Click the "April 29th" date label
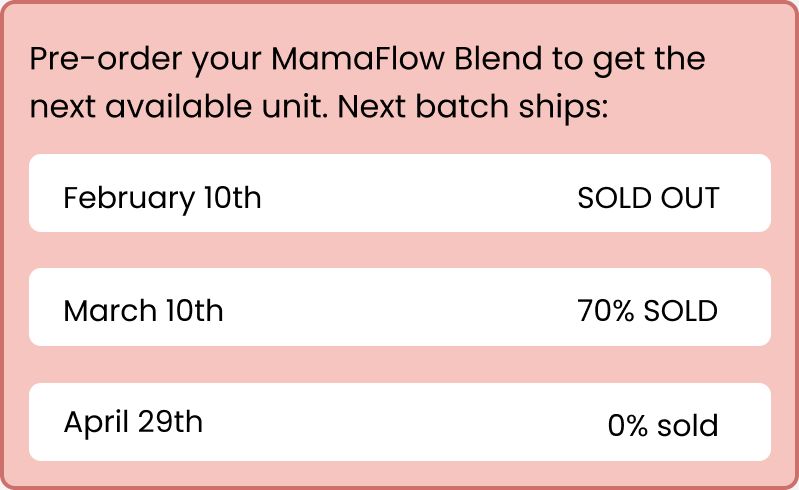The image size is (799, 490). click(x=133, y=422)
